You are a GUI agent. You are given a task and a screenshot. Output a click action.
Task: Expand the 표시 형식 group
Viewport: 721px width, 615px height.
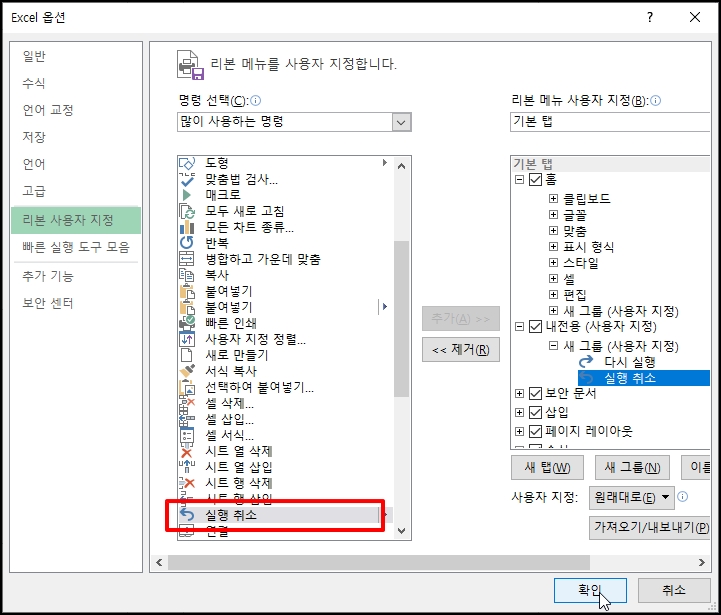click(554, 247)
